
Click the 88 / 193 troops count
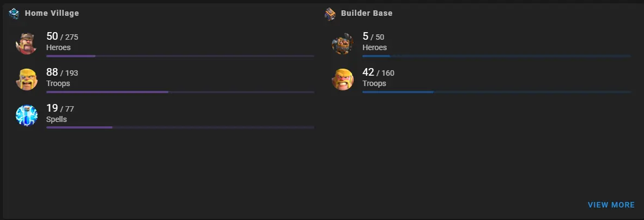pos(62,72)
